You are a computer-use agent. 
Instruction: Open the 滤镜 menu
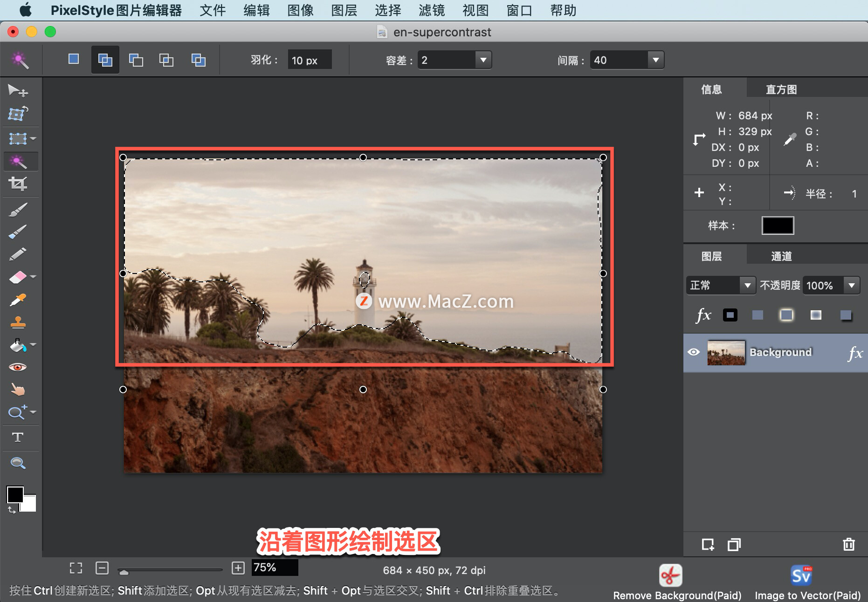coord(431,10)
